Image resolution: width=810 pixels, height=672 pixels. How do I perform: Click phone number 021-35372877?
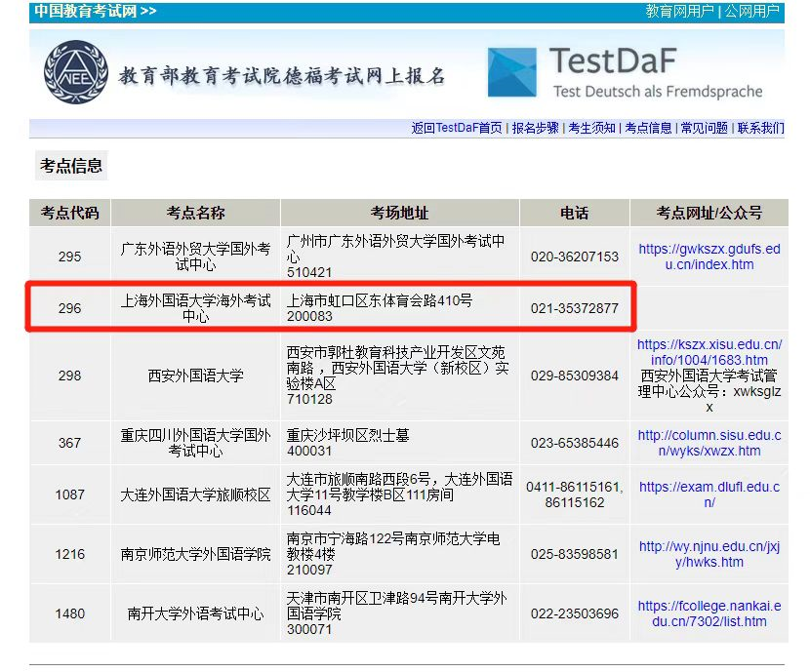point(575,308)
